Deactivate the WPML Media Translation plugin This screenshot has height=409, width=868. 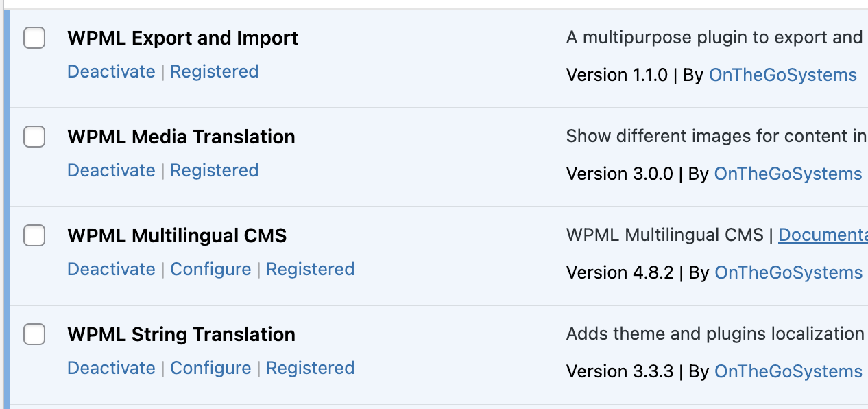pos(111,170)
